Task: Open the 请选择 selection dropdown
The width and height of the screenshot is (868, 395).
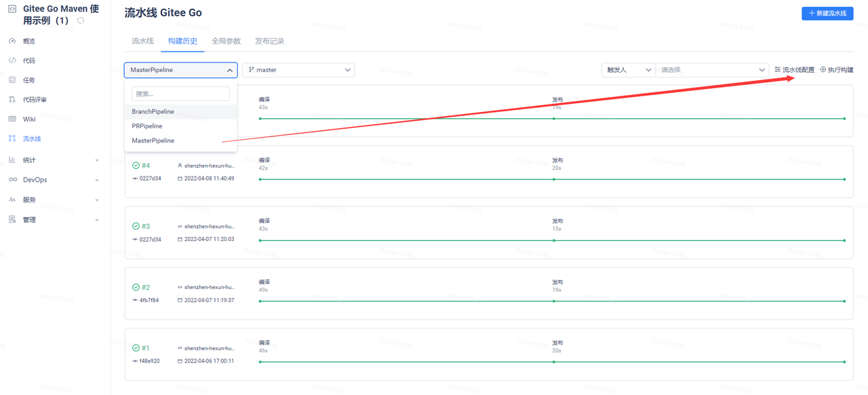Action: click(x=712, y=70)
